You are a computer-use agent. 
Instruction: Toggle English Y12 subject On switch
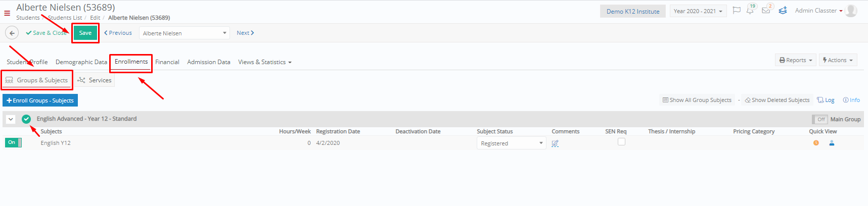click(x=14, y=142)
